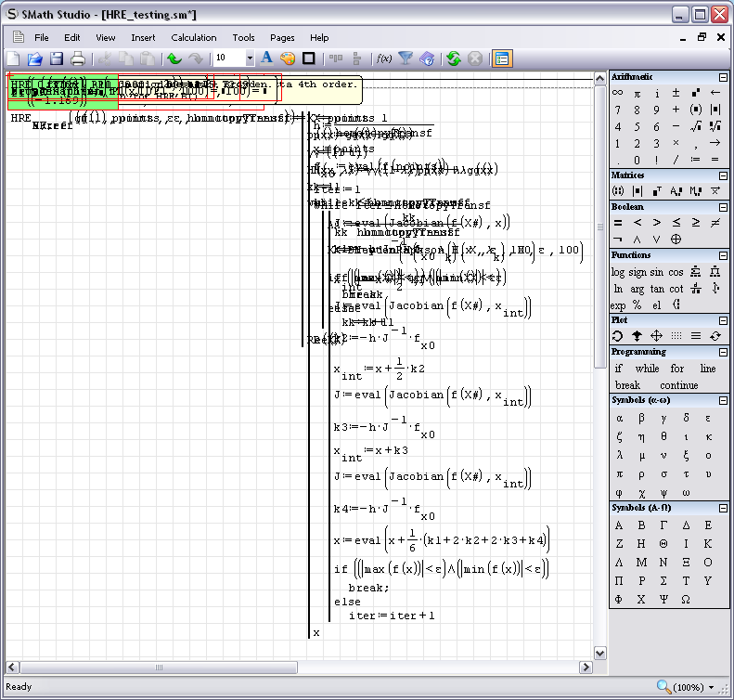This screenshot has width=734, height=700.
Task: Collapse the Arithmetic panel
Action: coord(723,77)
